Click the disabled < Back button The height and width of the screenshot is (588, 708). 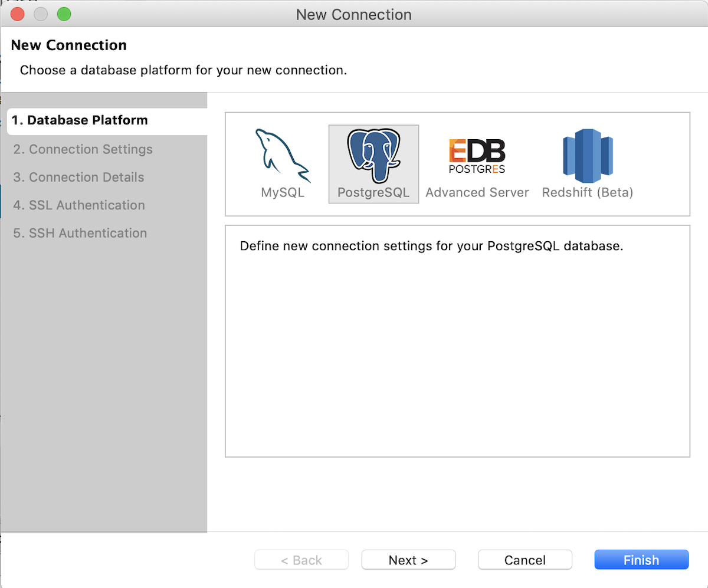coord(301,560)
